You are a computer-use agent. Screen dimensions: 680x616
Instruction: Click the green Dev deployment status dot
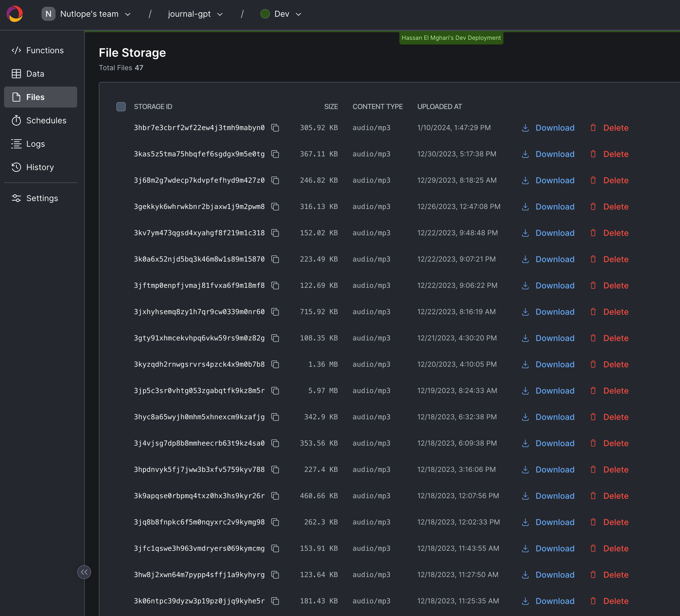[265, 14]
